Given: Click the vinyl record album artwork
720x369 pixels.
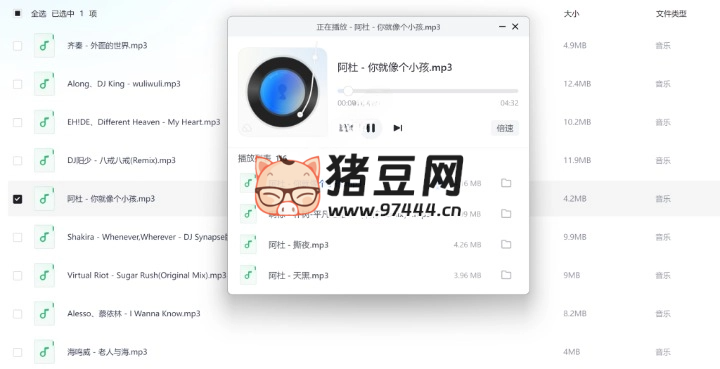Looking at the screenshot, I should coord(282,92).
